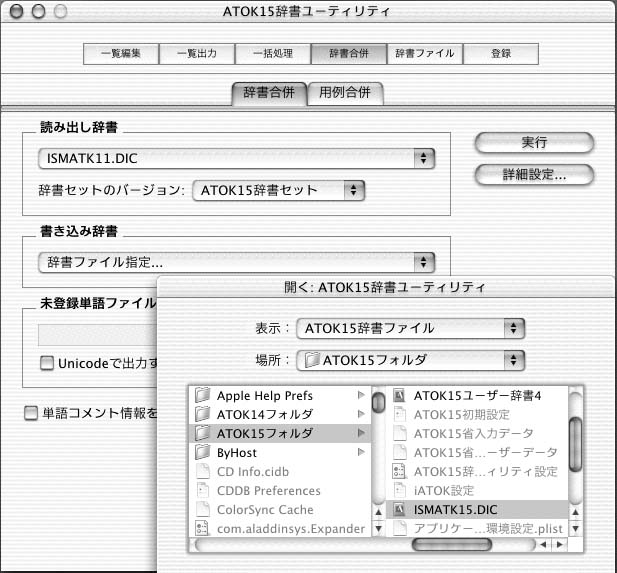Click the CD Info.cidb file icon
The height and width of the screenshot is (573, 617).
point(203,471)
